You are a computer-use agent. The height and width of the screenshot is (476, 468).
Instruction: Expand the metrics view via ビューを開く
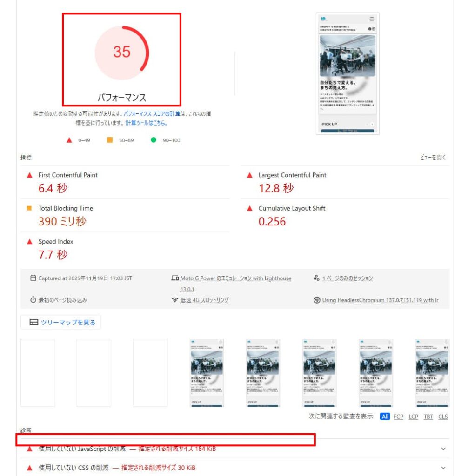tap(433, 157)
